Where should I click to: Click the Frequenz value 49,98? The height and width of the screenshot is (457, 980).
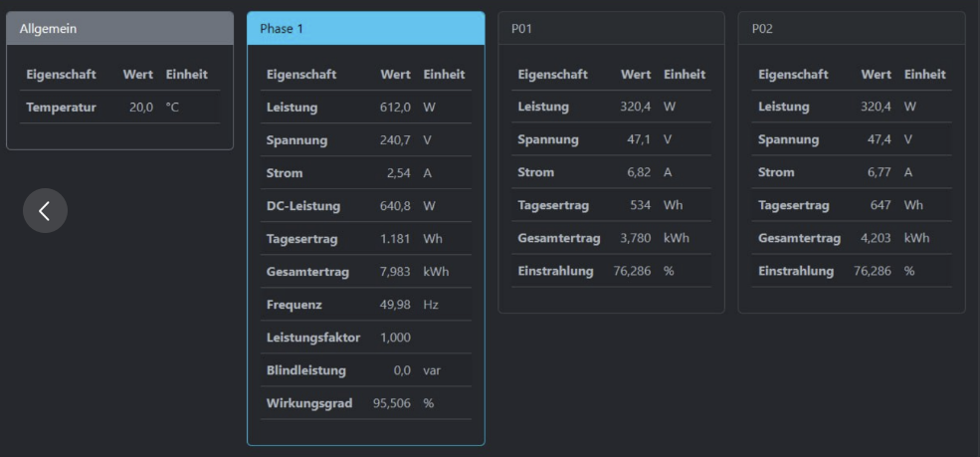395,304
